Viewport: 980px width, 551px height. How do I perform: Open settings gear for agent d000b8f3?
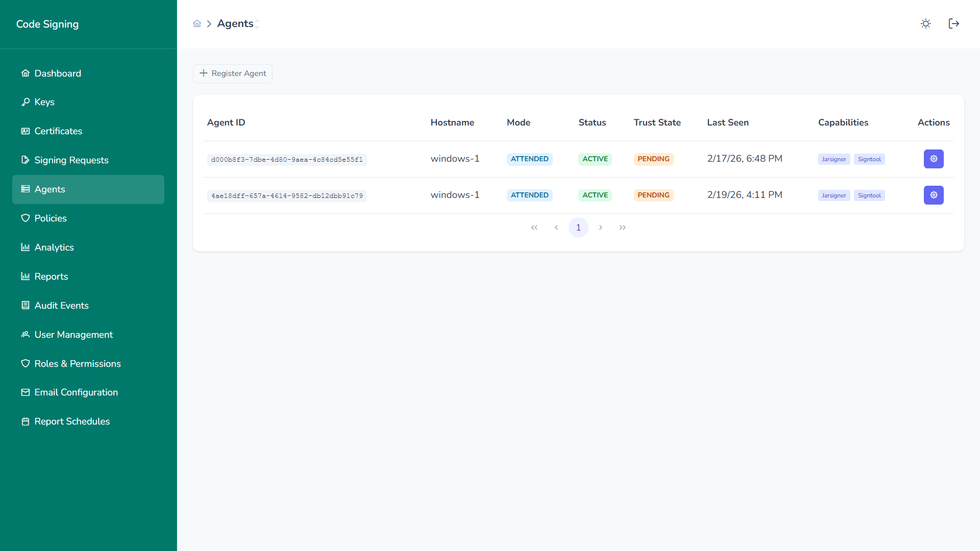point(933,159)
